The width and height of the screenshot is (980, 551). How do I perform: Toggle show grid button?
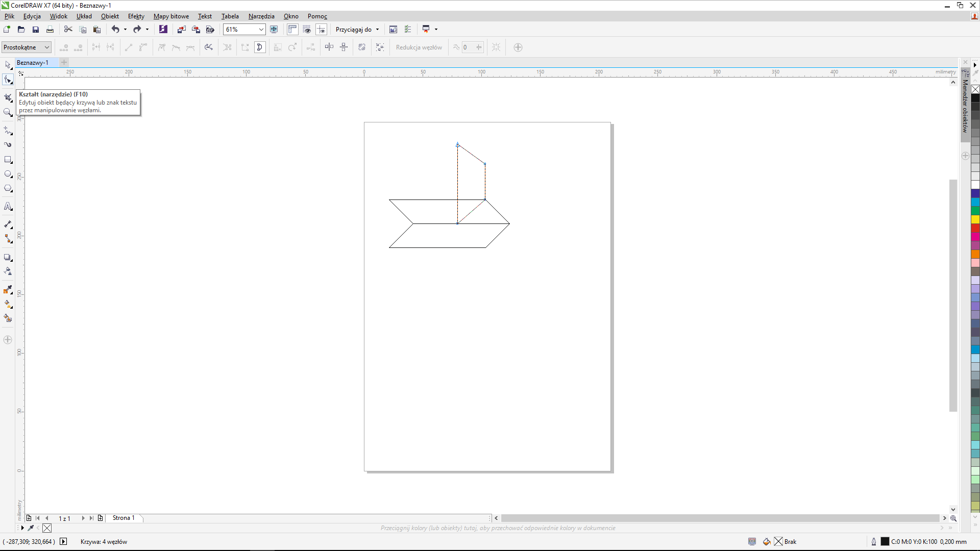307,30
